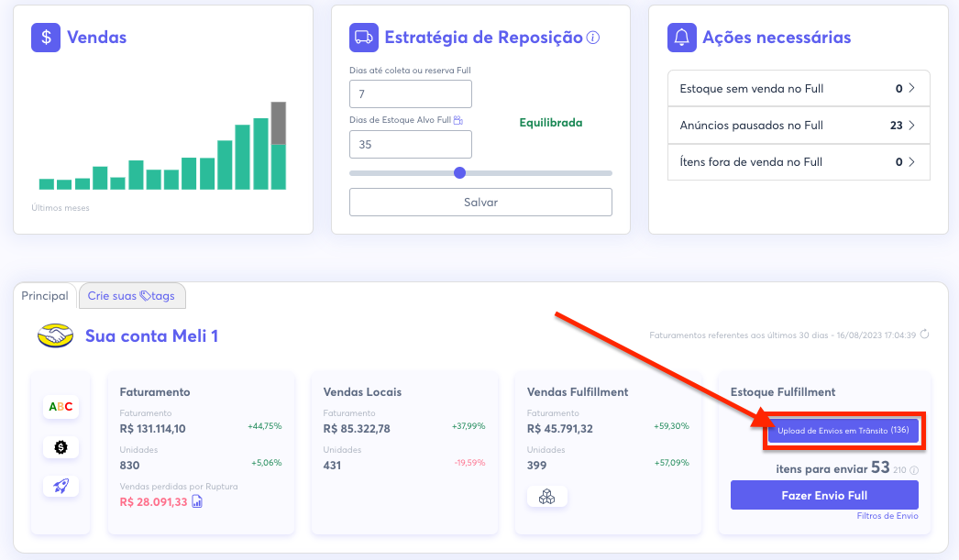
Task: Click the Vendas dollar sign icon
Action: (x=46, y=38)
